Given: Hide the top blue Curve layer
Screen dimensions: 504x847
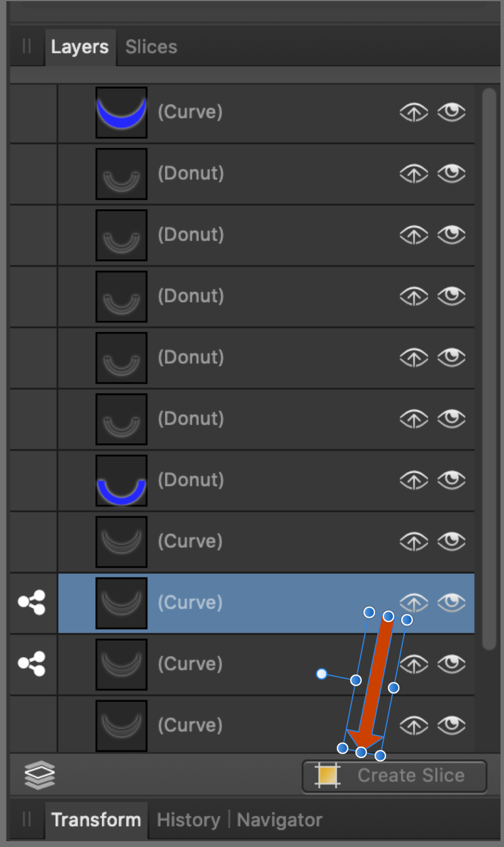Looking at the screenshot, I should (452, 112).
